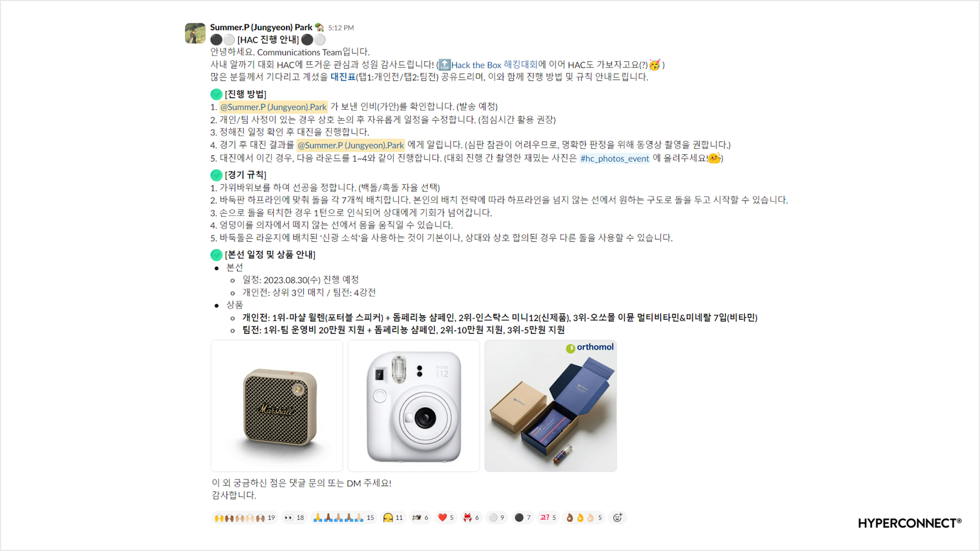Click the praying hands reaction with 15
Screen dimensions: 980x551
(x=344, y=518)
